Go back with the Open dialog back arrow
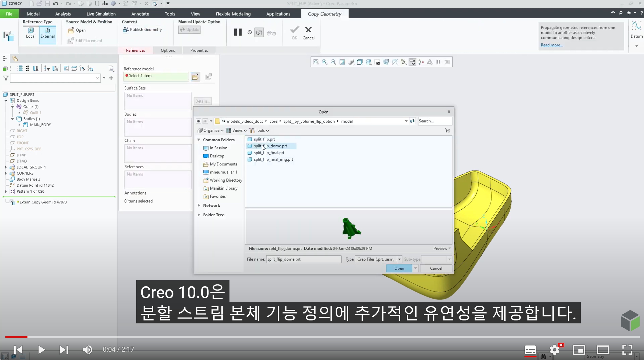Image resolution: width=644 pixels, height=360 pixels. click(x=199, y=121)
